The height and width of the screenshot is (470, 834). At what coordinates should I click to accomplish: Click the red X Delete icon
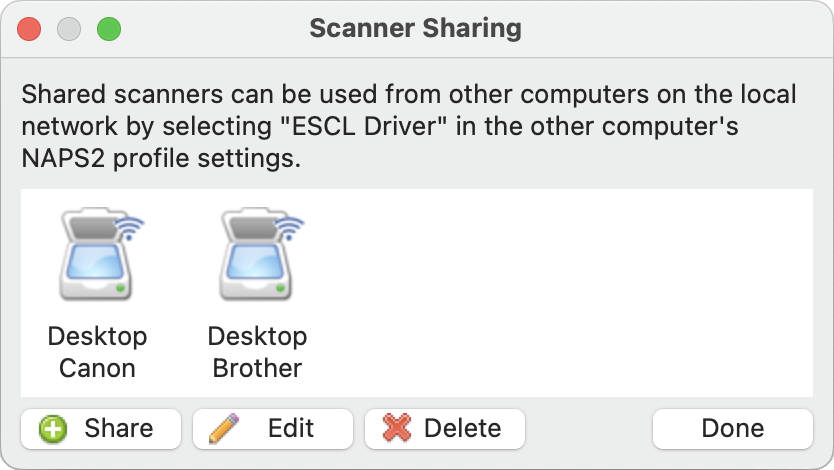(397, 428)
